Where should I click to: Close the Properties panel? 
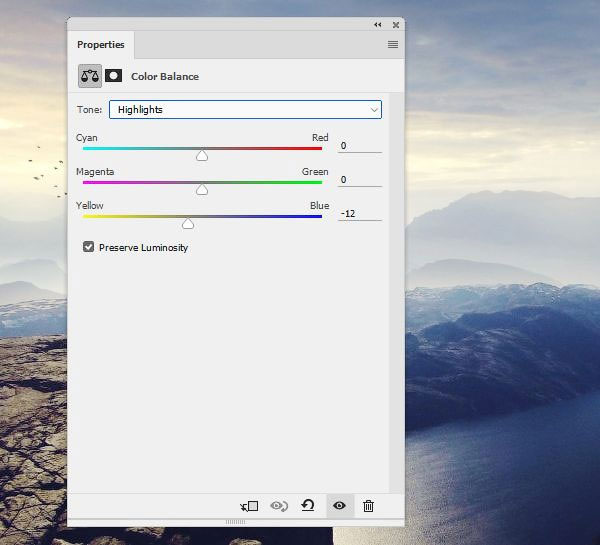coord(396,25)
